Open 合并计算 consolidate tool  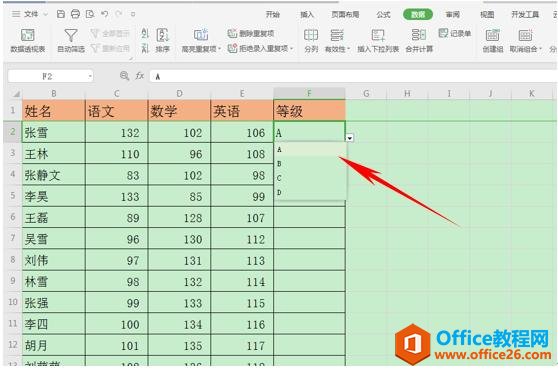(x=419, y=41)
